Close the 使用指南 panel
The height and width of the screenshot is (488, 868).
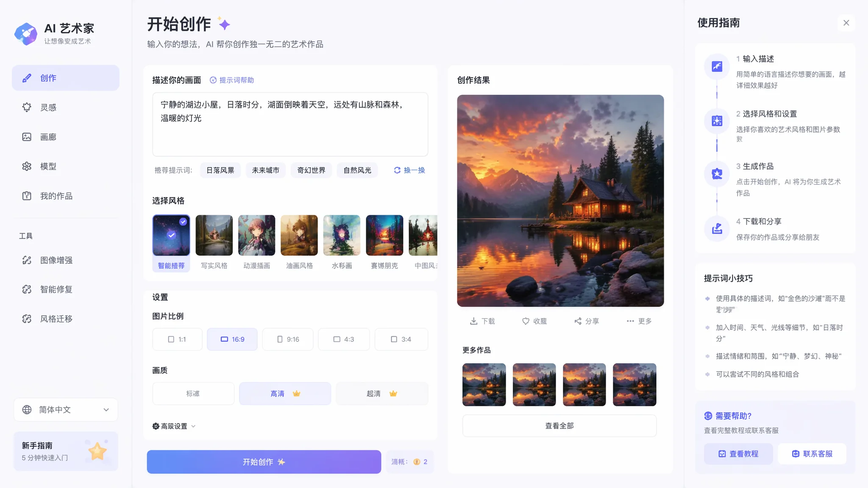coord(846,23)
